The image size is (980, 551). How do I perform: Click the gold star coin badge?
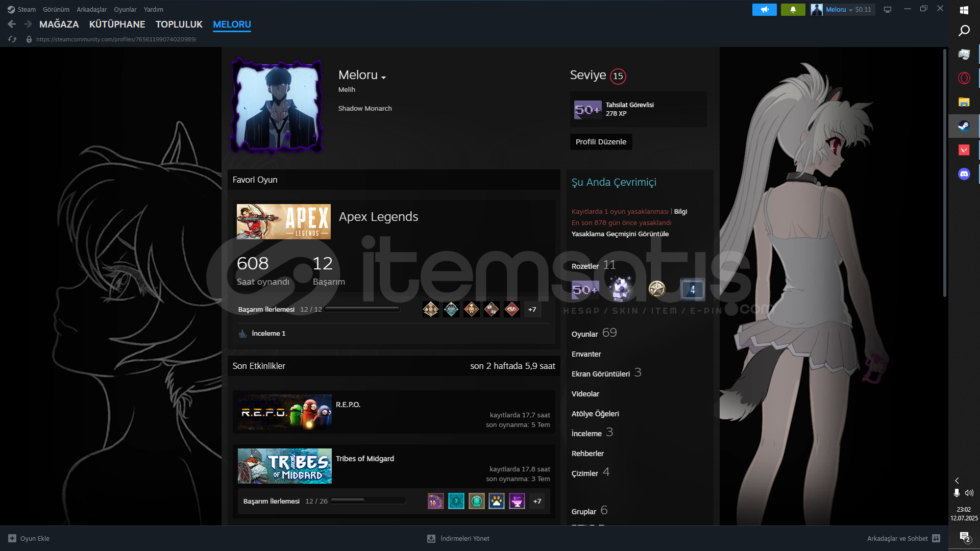pos(657,289)
